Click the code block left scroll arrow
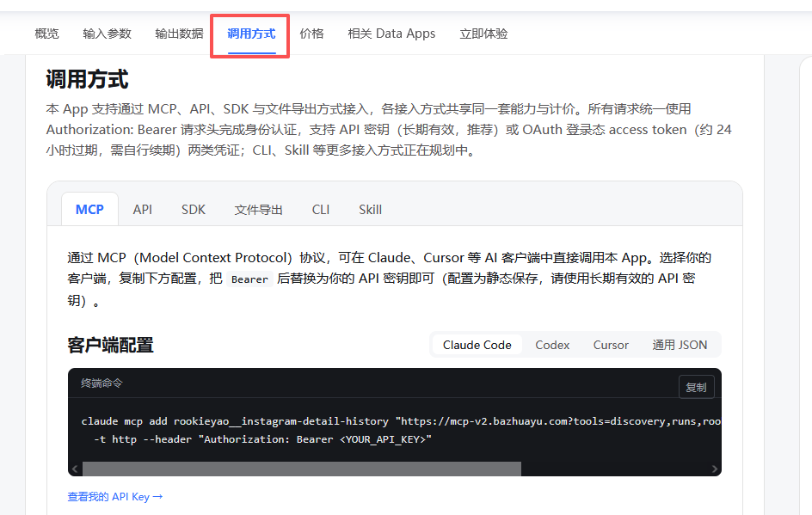The height and width of the screenshot is (515, 812). [x=75, y=469]
